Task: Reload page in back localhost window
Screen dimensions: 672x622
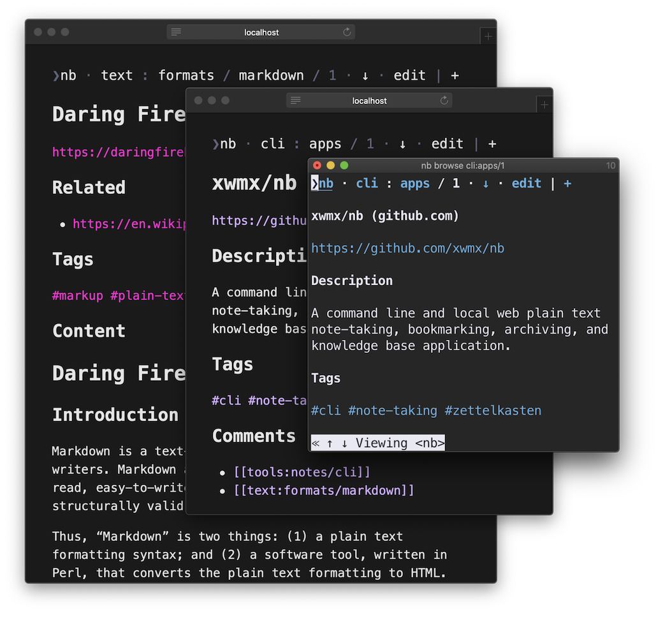Action: click(347, 32)
